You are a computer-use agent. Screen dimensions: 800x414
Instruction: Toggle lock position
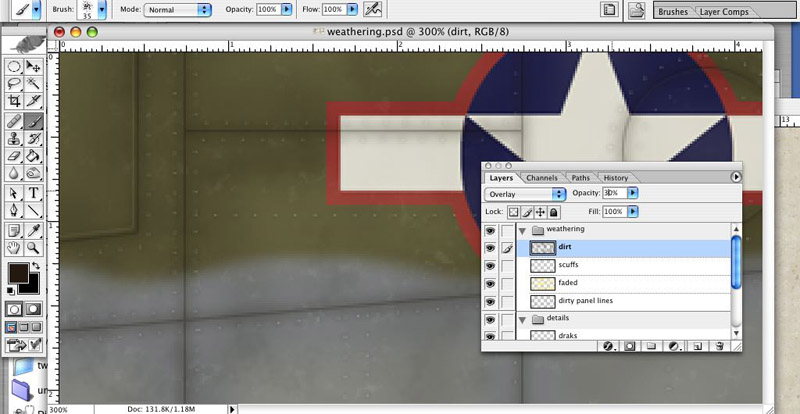pos(541,211)
